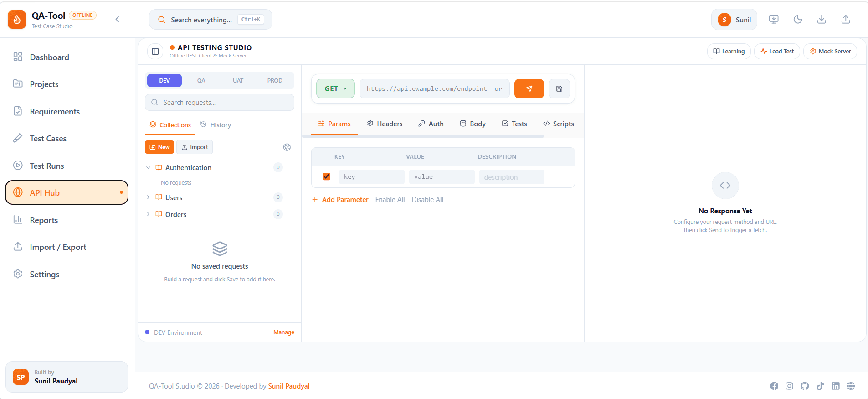Open the Instagram link in the footer
868x399 pixels.
tap(790, 386)
